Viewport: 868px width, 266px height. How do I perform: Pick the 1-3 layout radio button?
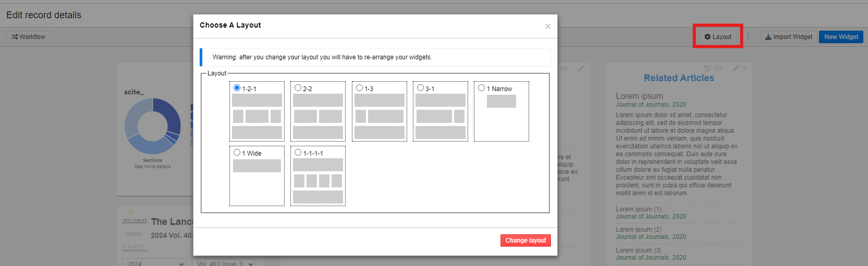(360, 88)
